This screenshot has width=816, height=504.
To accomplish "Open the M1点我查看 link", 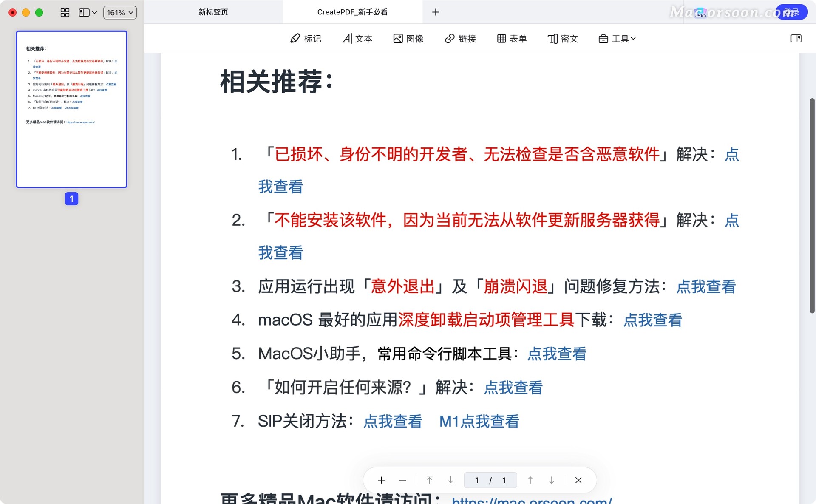I will click(479, 422).
